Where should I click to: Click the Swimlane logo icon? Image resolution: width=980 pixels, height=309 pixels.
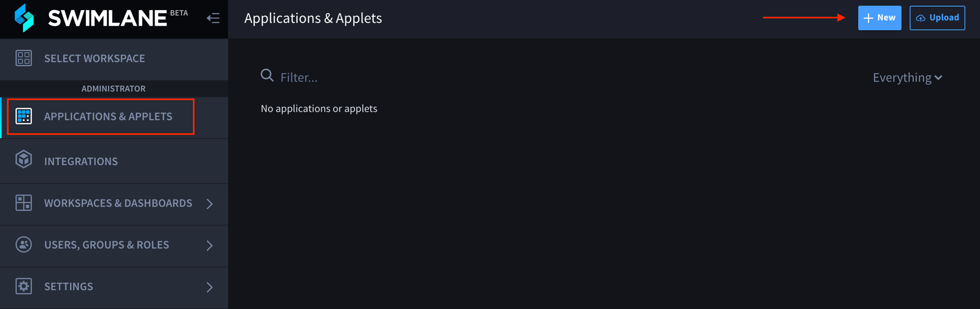click(24, 18)
